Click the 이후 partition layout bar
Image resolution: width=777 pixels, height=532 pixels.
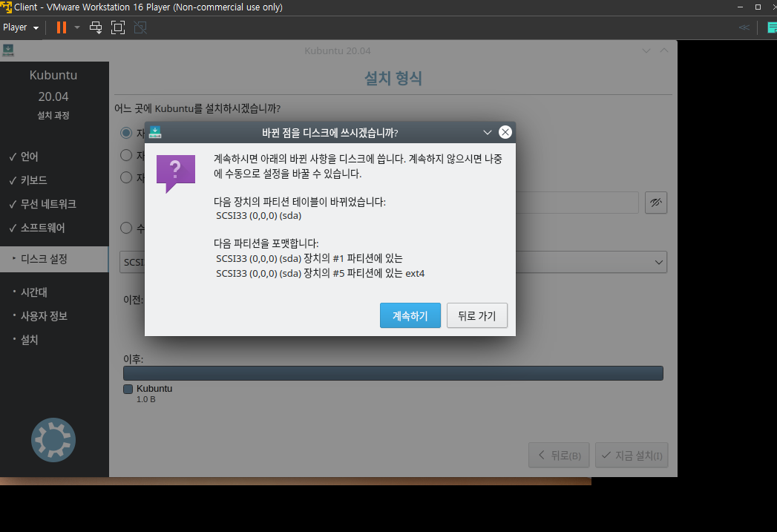pos(393,373)
